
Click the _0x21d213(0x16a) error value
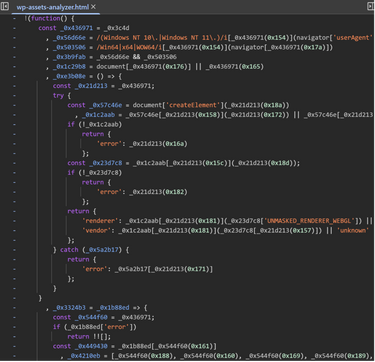point(158,144)
